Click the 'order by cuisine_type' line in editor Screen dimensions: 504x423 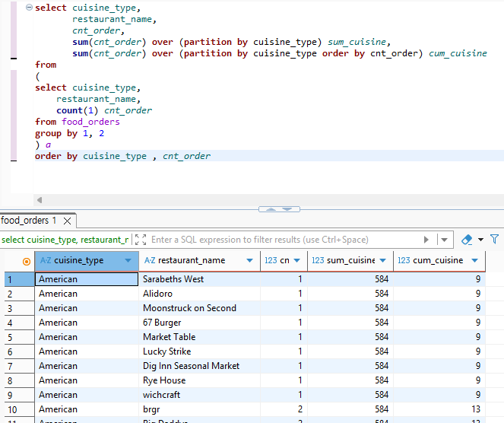[x=123, y=156]
